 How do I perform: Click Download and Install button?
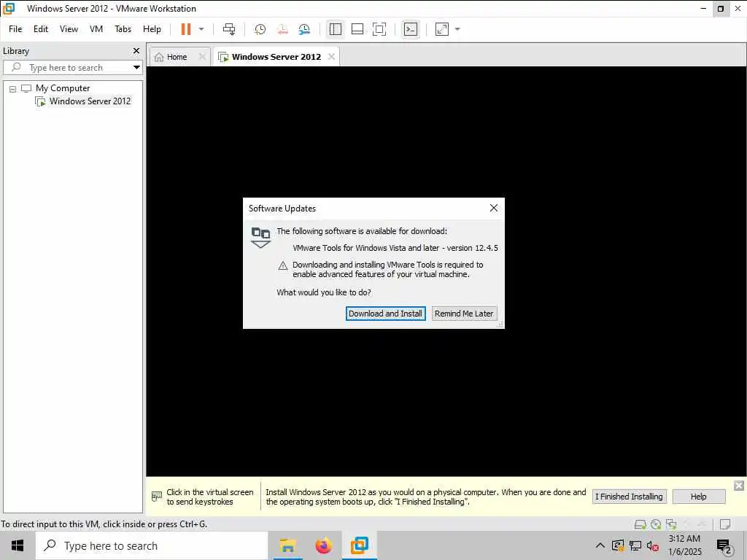[385, 314]
